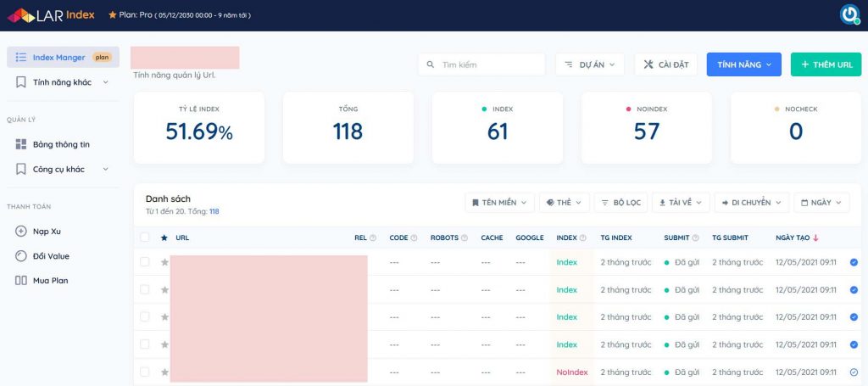This screenshot has height=386, width=868.
Task: Open the DỰ ÁN dropdown
Action: pyautogui.click(x=590, y=64)
